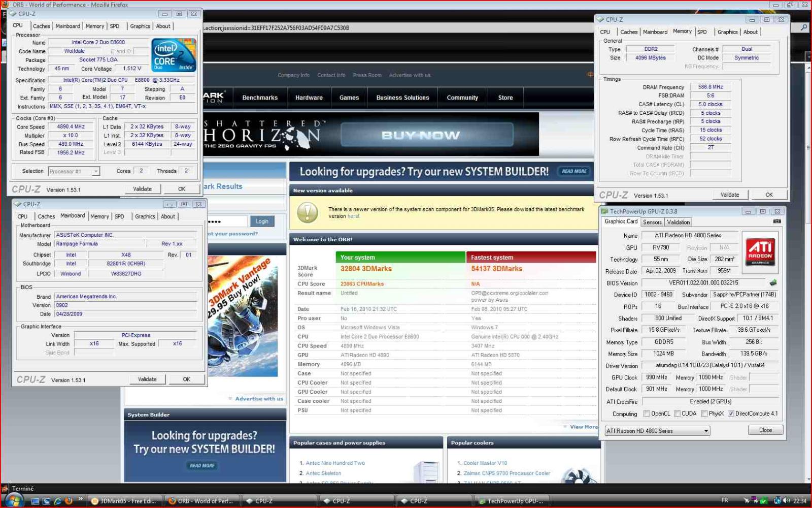Click the ATI Radeon logo in GPU-Z

coord(760,251)
